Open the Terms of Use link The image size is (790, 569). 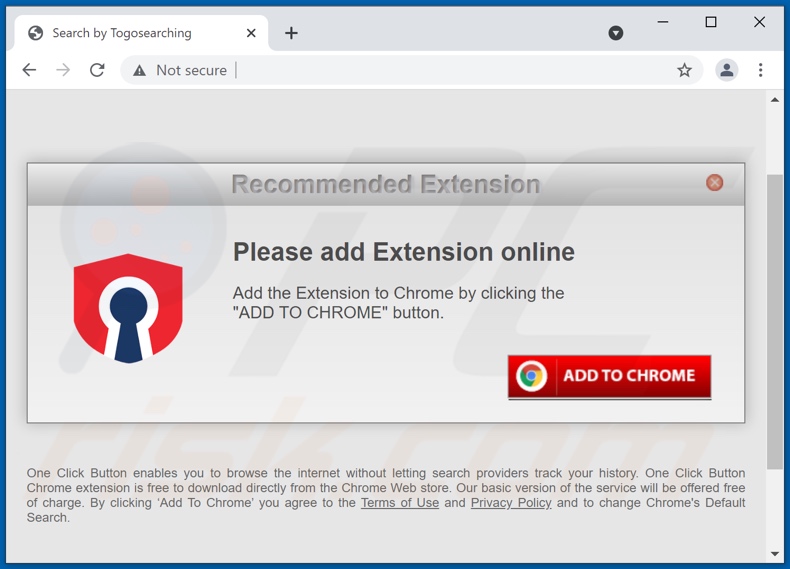point(400,503)
